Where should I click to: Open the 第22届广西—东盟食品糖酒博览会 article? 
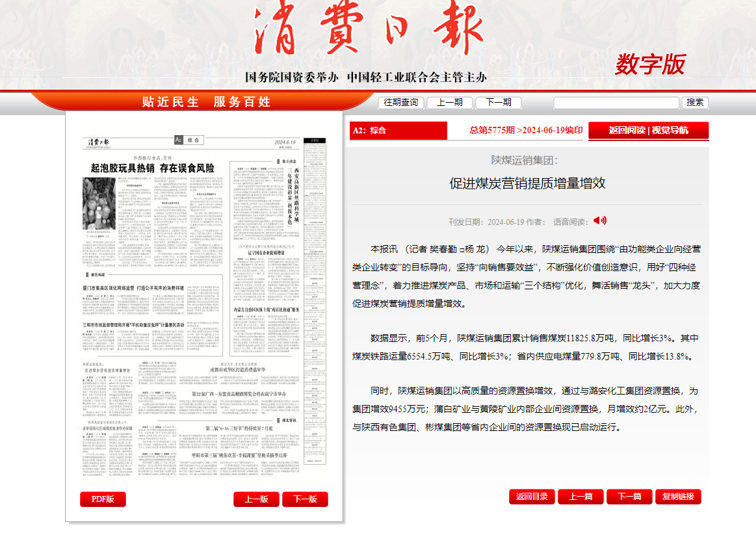click(239, 394)
